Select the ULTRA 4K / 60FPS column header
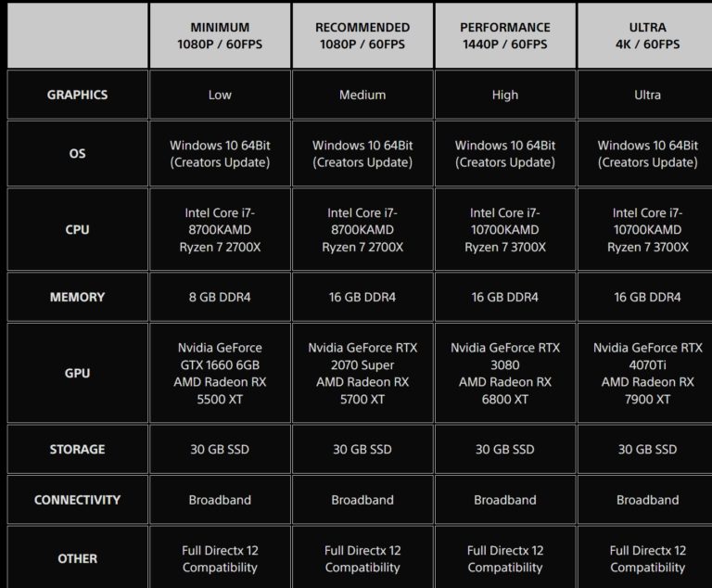Screen dimensions: 712x588 tap(647, 36)
